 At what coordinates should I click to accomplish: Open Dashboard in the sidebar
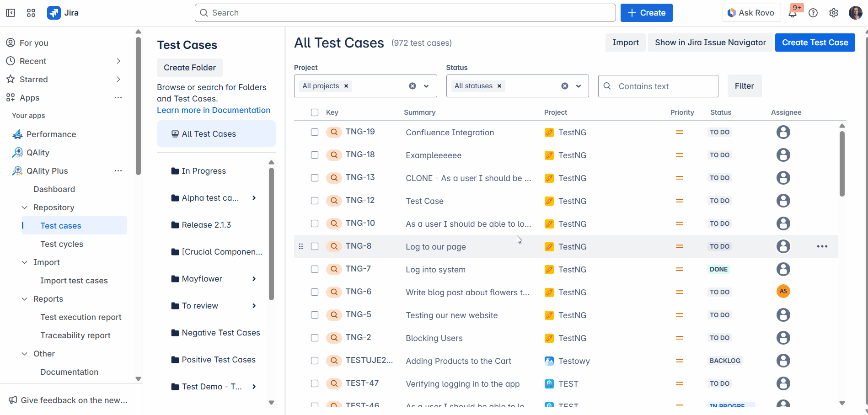tap(54, 189)
